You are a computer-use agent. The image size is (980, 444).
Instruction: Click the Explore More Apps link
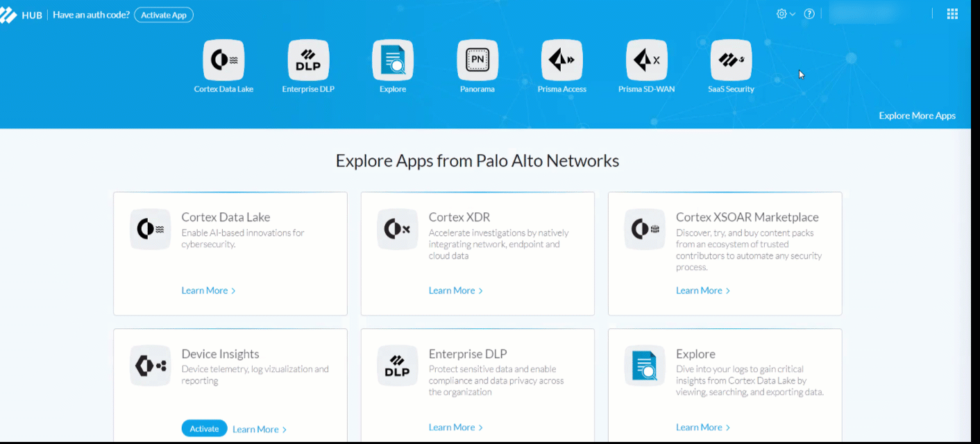(x=917, y=116)
